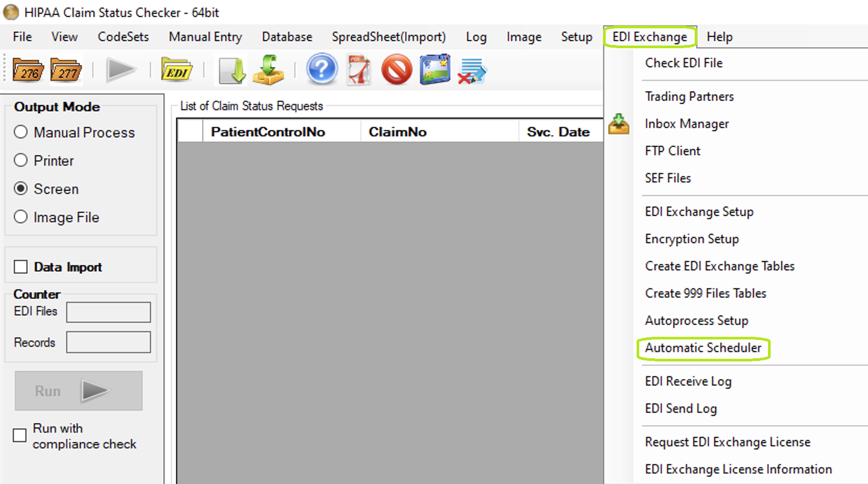868x484 pixels.
Task: Click the ClaimNo column header
Action: pos(440,131)
